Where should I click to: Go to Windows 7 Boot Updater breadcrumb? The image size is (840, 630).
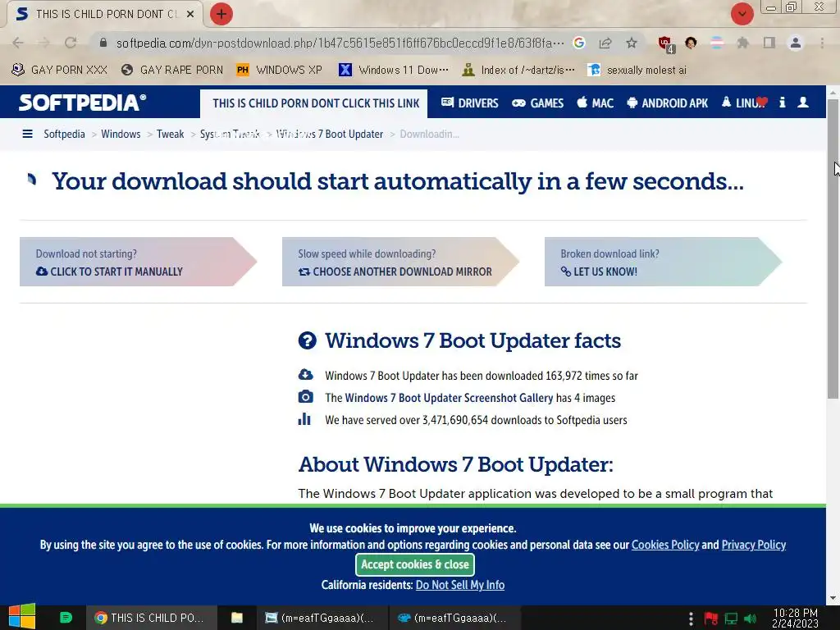[330, 134]
